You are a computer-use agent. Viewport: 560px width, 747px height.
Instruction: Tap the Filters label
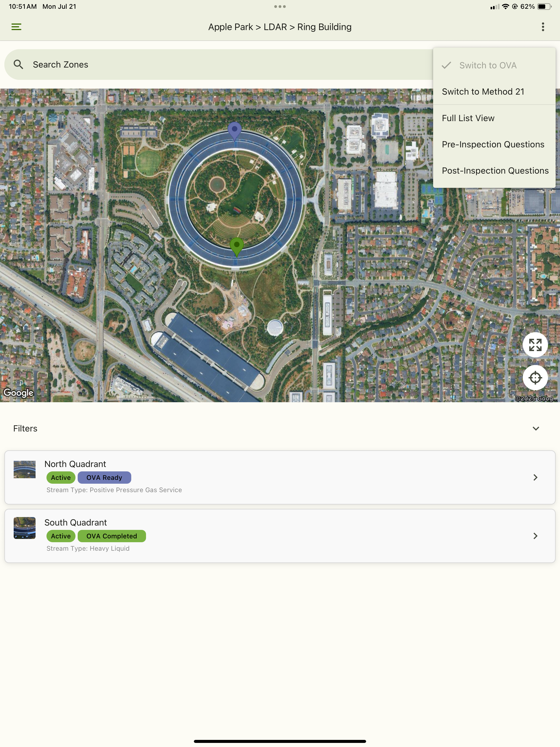(x=25, y=428)
